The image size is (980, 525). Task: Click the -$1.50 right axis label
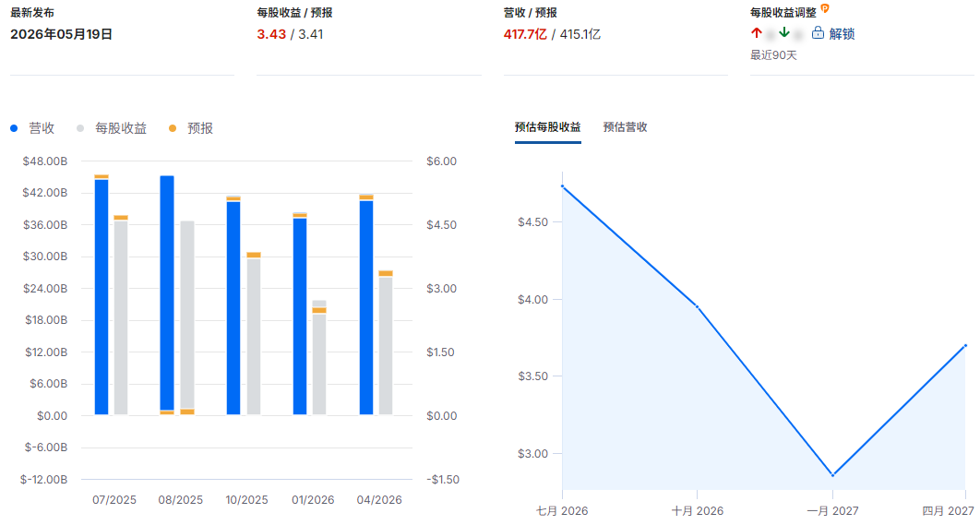pyautogui.click(x=441, y=480)
